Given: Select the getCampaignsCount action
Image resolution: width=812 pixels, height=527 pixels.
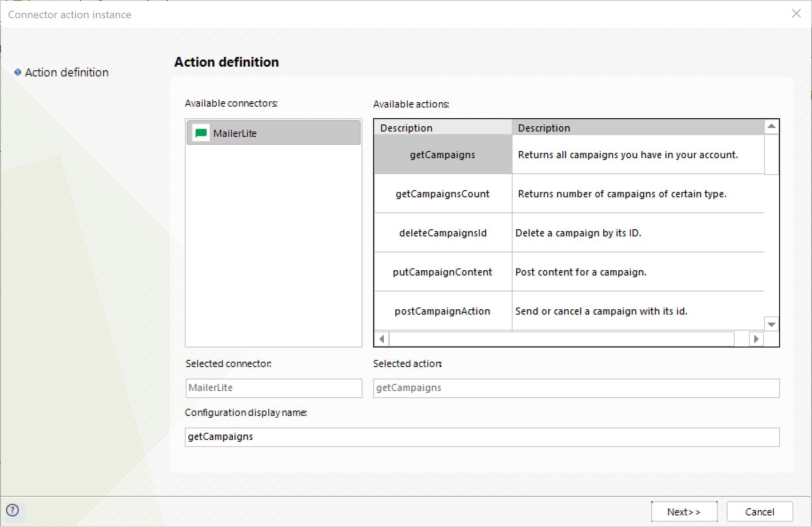Looking at the screenshot, I should coord(442,194).
